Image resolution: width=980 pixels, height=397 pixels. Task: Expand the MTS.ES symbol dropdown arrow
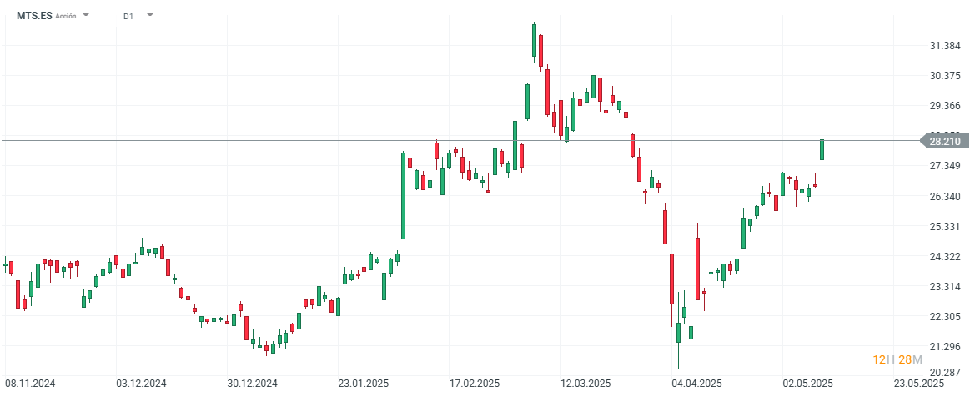point(86,15)
